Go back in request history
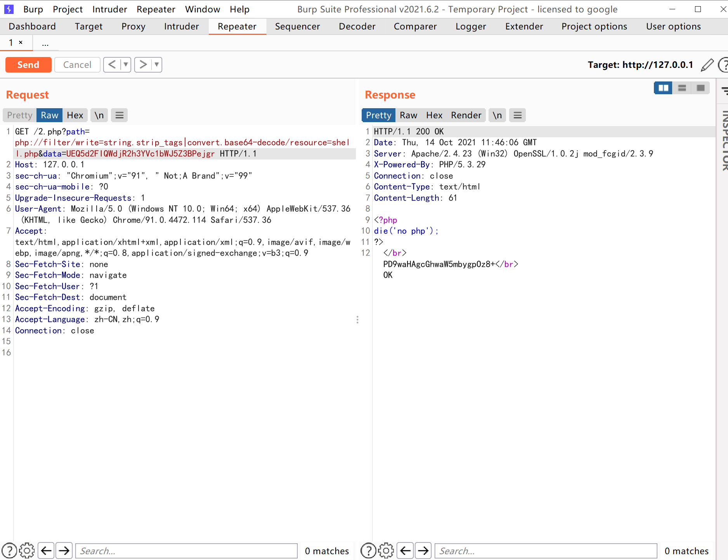The width and height of the screenshot is (728, 560). tap(112, 64)
